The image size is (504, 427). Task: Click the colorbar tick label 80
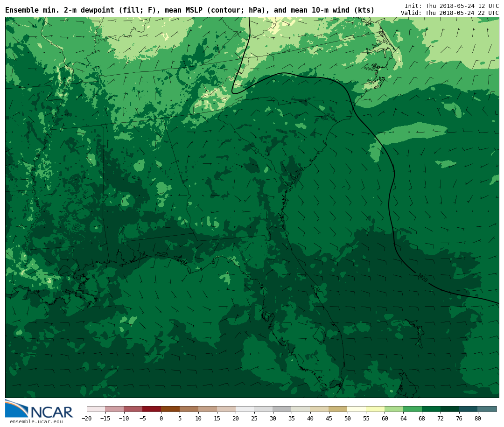(x=477, y=419)
